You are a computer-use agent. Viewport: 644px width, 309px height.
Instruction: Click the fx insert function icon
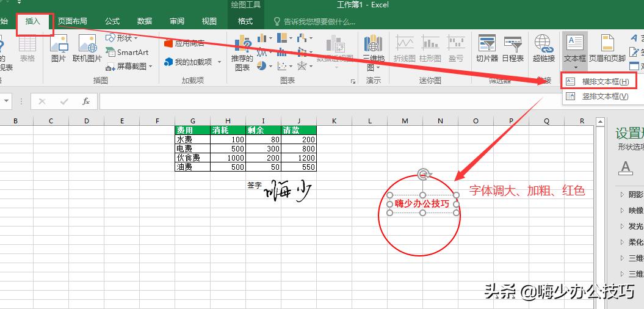tap(86, 101)
